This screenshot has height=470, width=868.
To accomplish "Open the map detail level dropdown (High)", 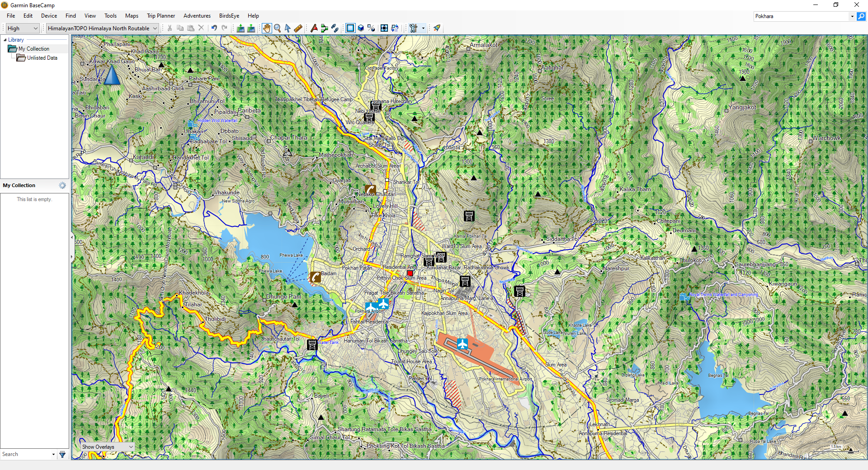I will 23,28.
